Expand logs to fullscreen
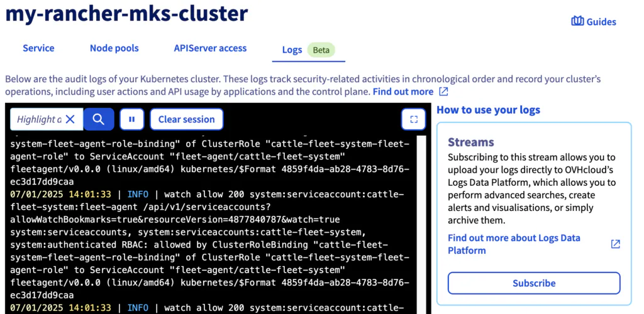 tap(414, 119)
